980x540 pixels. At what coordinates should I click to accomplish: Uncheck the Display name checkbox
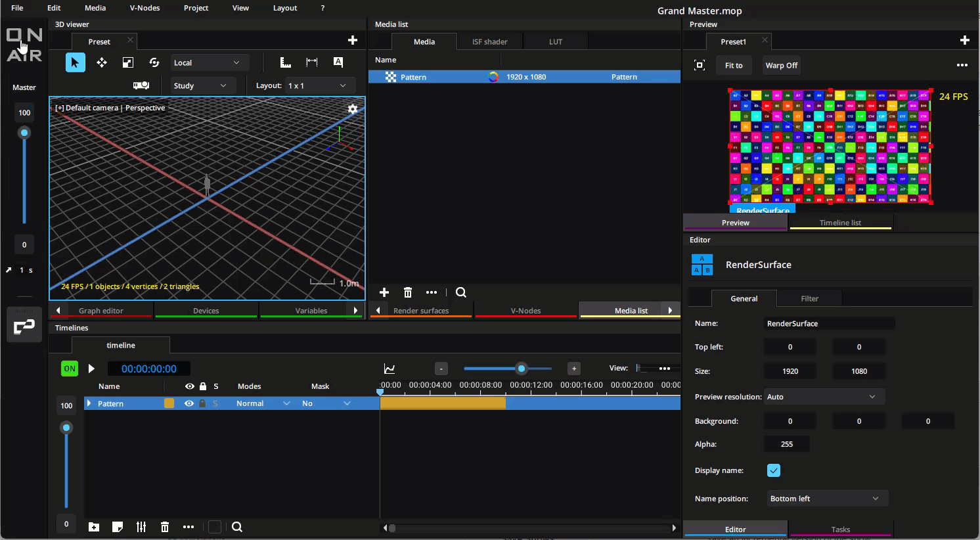pos(774,470)
